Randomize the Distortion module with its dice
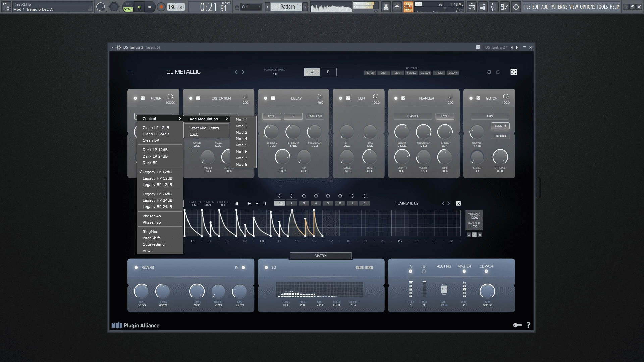Screen dimensions: 644x362 click(198, 98)
